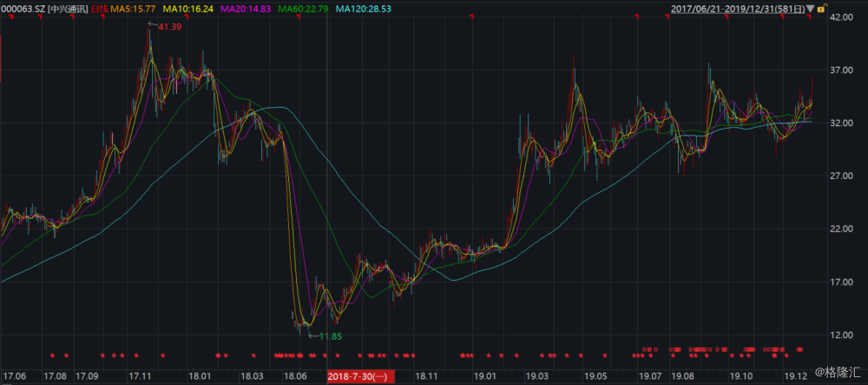Click the MA5:15.77 indicator label
The height and width of the screenshot is (385, 868).
coord(133,10)
